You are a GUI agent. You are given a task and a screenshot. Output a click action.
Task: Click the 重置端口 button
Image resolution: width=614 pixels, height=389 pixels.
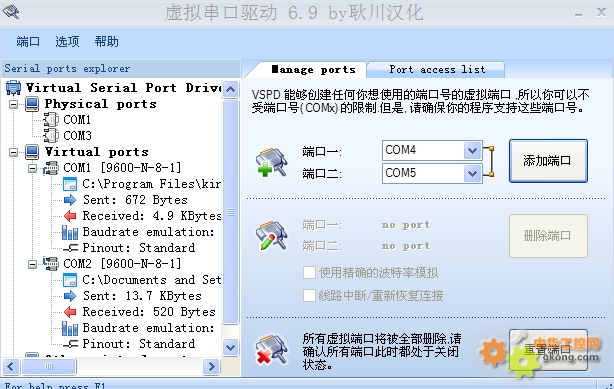click(x=548, y=350)
